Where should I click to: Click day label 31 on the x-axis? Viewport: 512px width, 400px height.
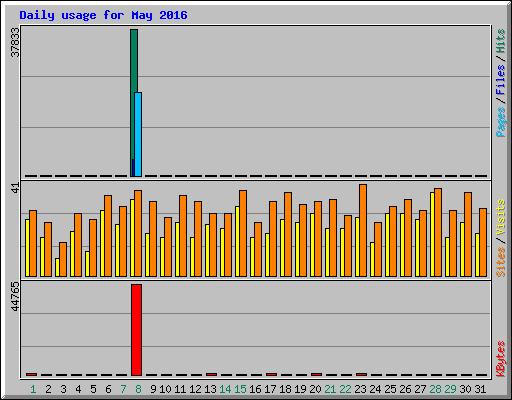(x=480, y=389)
